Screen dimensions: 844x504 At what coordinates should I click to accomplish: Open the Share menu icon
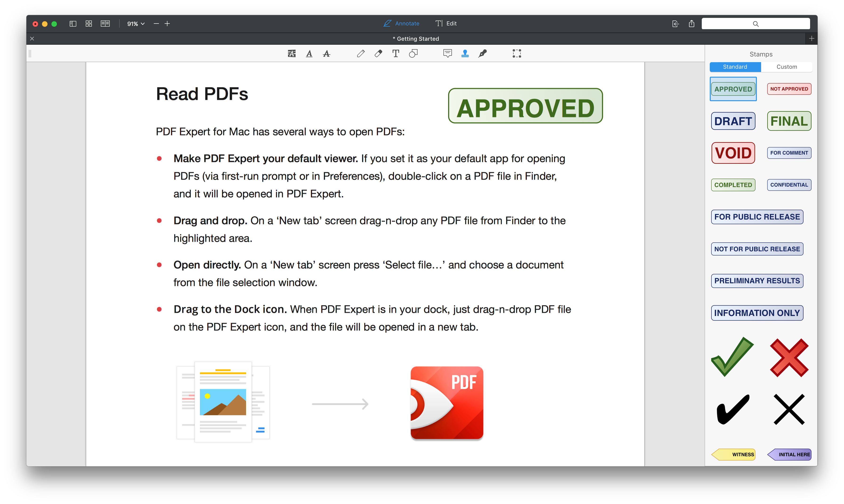[x=691, y=24]
